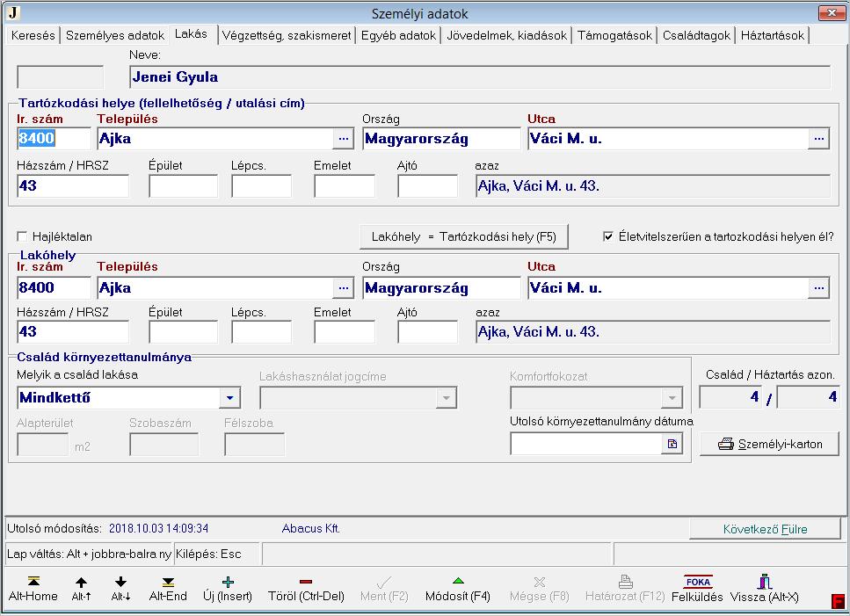Select the Lakás tab
This screenshot has width=850, height=616.
click(x=192, y=34)
